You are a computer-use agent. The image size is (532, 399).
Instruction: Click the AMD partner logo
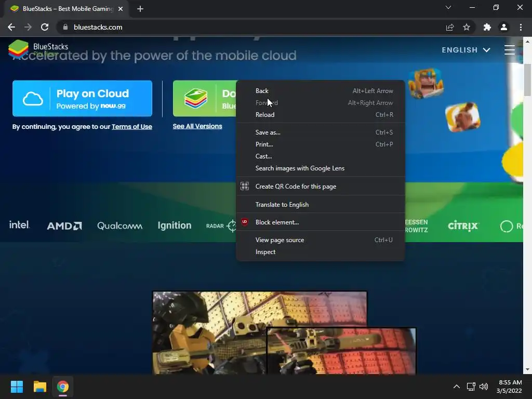[x=64, y=225]
